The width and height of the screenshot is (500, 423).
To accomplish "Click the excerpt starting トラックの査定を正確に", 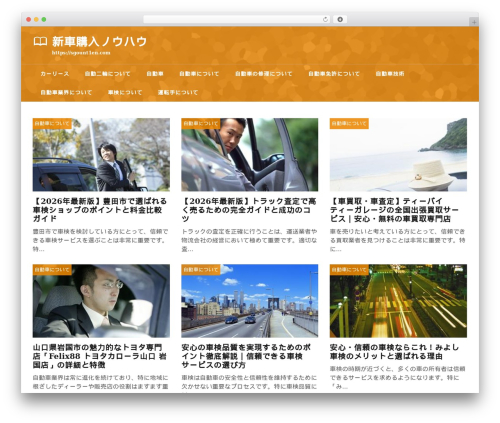I will (249, 240).
